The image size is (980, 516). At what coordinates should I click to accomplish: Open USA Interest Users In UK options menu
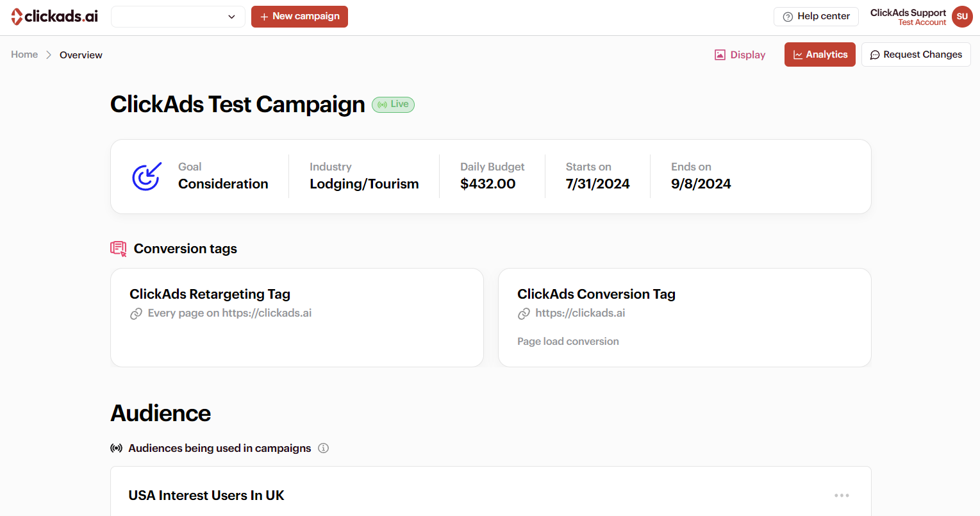(x=842, y=495)
